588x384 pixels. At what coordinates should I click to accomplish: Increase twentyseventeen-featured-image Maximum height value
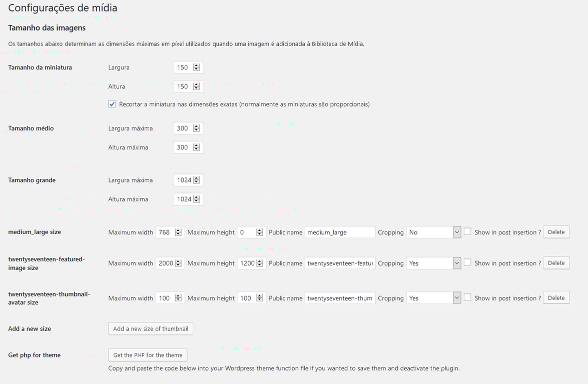pos(260,260)
